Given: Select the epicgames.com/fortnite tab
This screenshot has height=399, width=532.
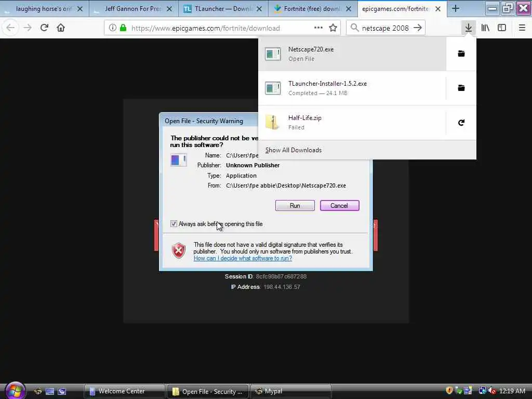Looking at the screenshot, I should (x=395, y=9).
